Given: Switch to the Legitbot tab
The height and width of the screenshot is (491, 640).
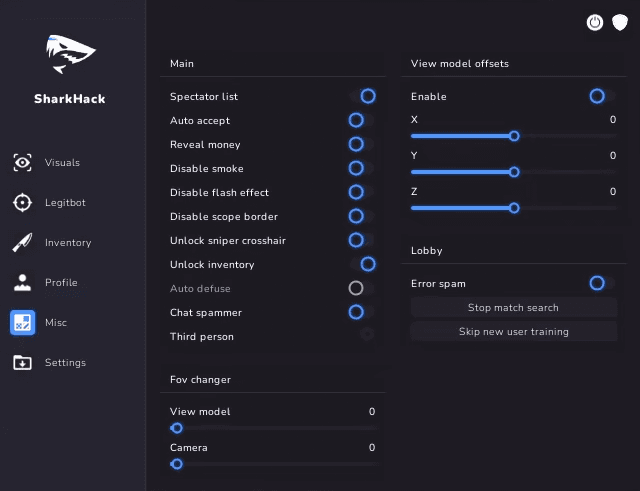Looking at the screenshot, I should [x=64, y=202].
